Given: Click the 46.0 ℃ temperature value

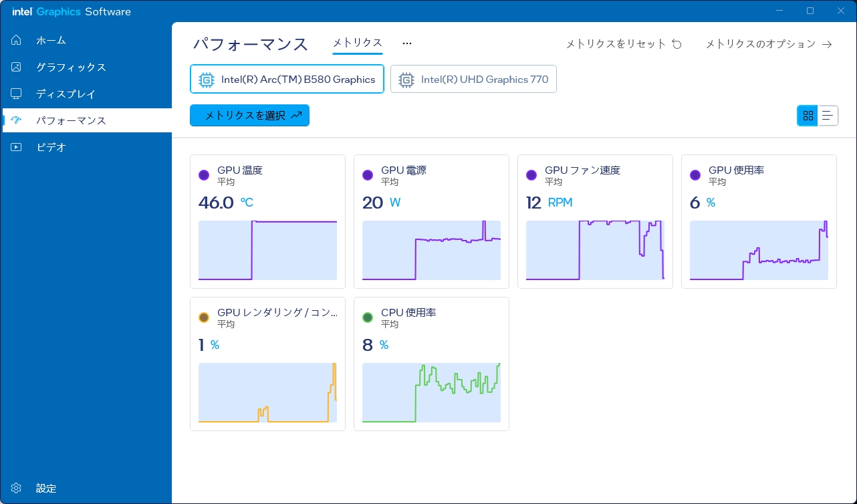Looking at the screenshot, I should pos(226,203).
